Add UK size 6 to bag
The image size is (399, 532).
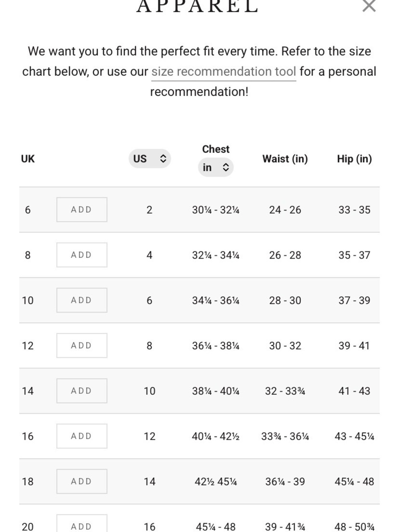pos(82,210)
